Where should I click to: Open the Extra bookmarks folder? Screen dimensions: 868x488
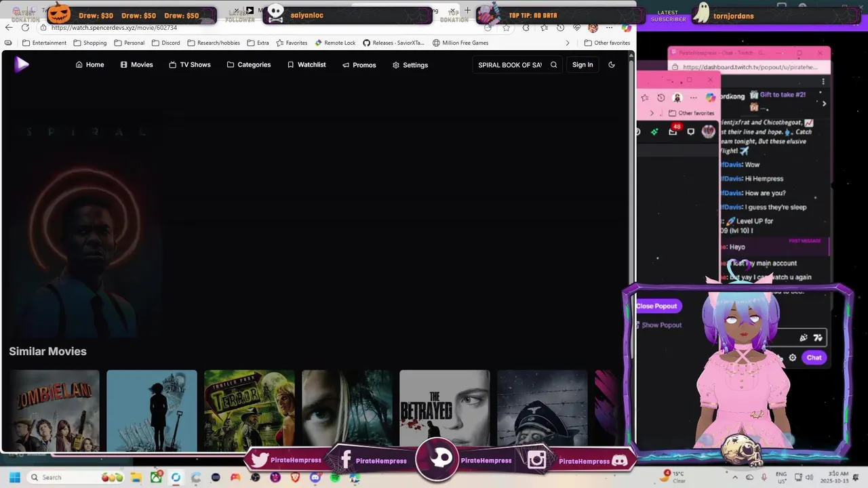258,43
